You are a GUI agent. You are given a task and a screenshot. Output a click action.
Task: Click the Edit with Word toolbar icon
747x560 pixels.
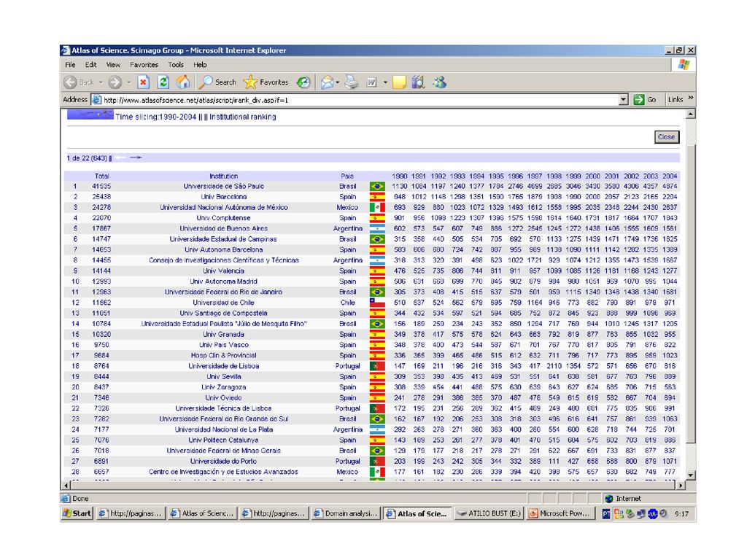371,82
